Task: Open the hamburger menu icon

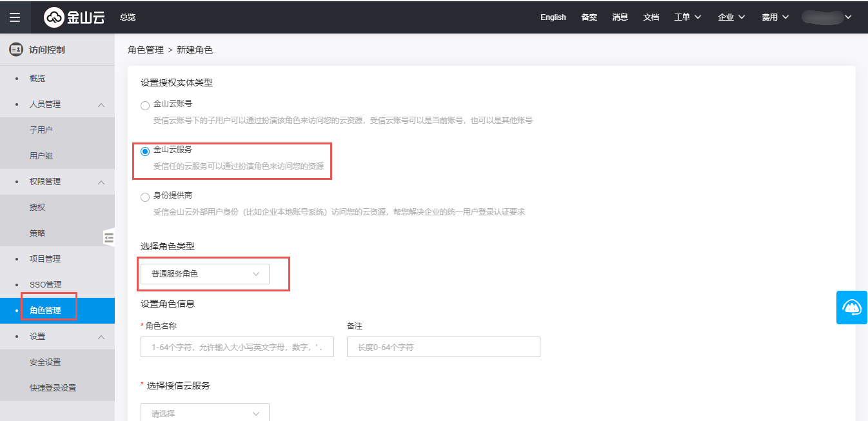Action: 15,17
